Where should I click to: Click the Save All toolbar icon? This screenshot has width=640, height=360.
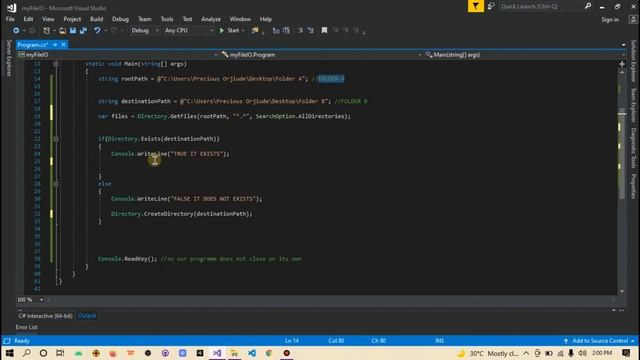pos(83,31)
